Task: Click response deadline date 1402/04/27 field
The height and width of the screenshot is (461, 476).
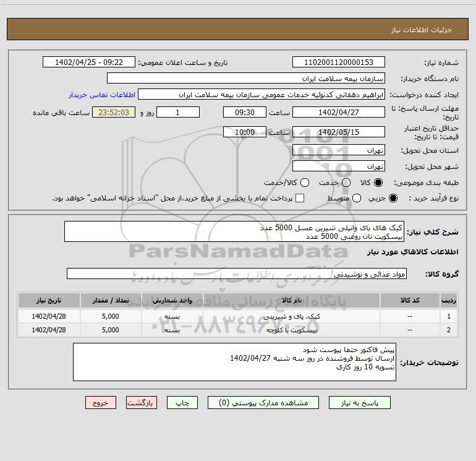Action: pos(339,112)
